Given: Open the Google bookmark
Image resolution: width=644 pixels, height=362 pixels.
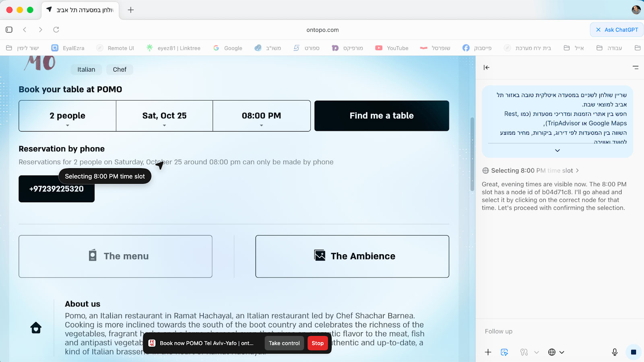Looking at the screenshot, I should point(228,48).
